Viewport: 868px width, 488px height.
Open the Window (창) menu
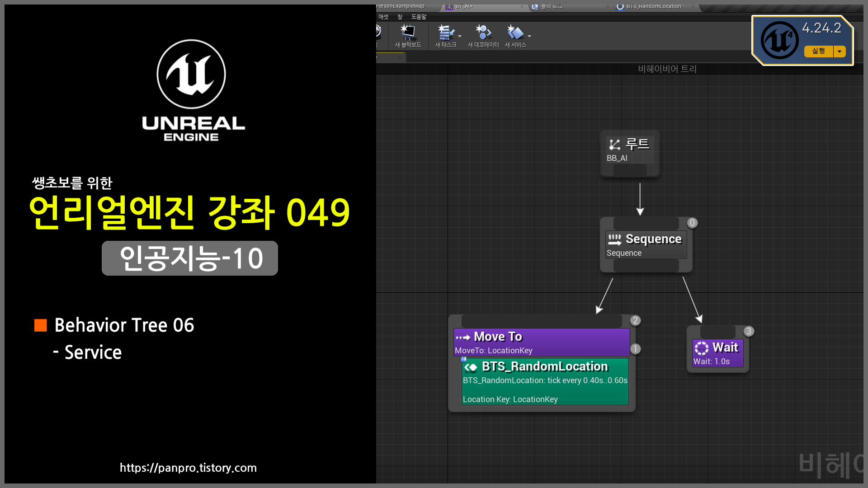coord(400,17)
